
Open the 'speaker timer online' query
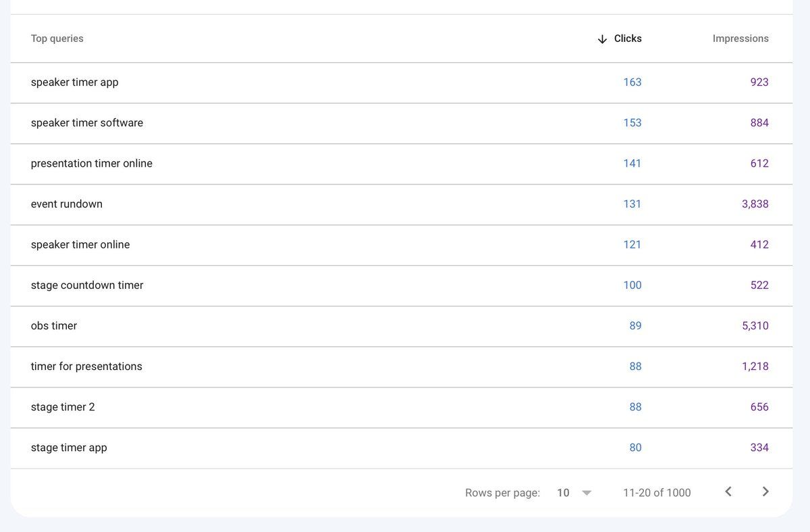[x=80, y=244]
